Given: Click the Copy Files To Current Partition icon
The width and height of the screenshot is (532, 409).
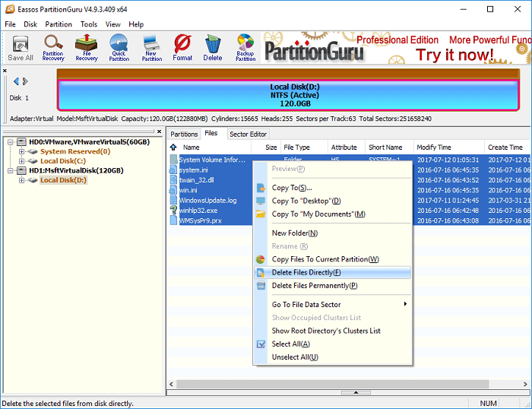Looking at the screenshot, I should click(x=261, y=259).
